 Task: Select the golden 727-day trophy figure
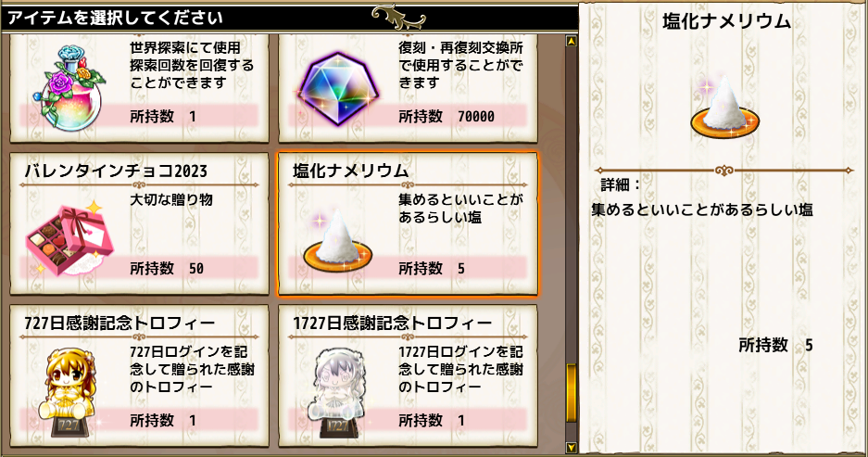click(x=69, y=391)
